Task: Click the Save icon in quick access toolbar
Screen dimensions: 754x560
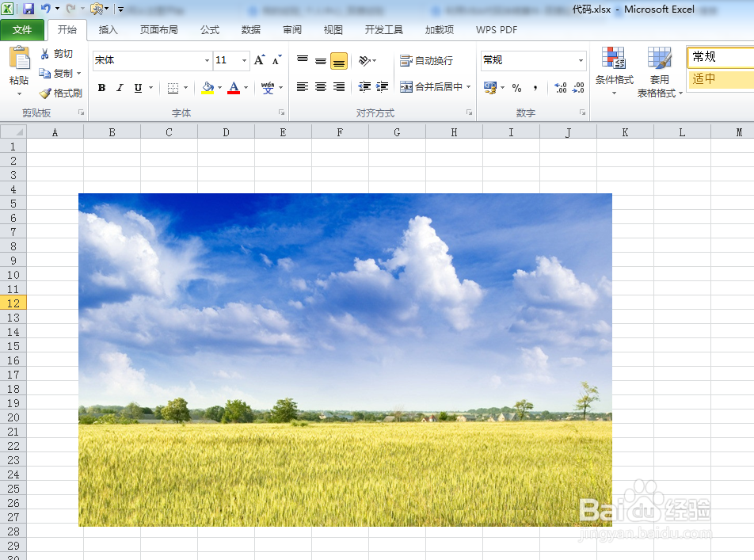Action: [29, 8]
